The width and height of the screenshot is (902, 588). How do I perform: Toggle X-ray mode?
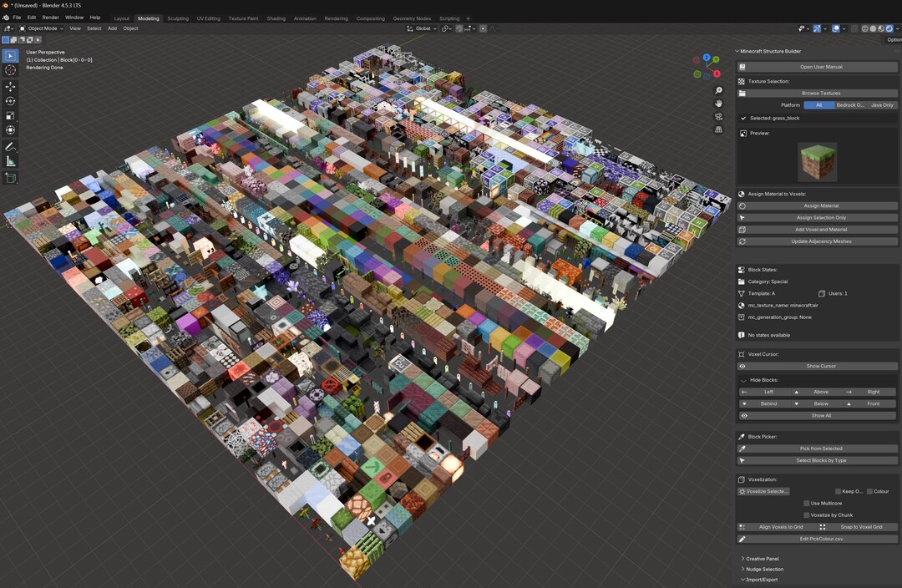tap(854, 28)
